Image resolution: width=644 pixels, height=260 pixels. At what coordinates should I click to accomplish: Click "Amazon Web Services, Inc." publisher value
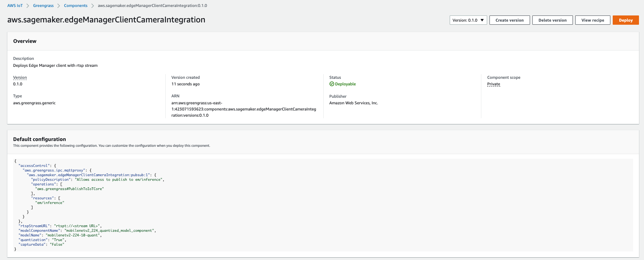(x=353, y=103)
